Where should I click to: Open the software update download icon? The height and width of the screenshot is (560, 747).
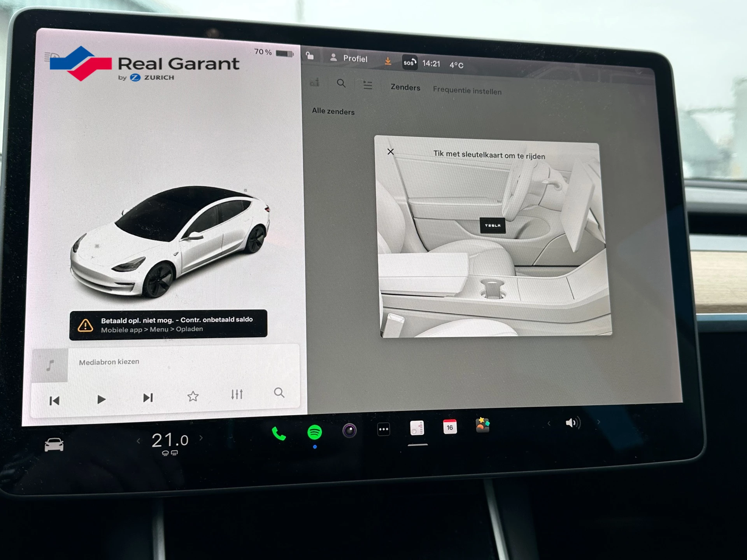(388, 61)
